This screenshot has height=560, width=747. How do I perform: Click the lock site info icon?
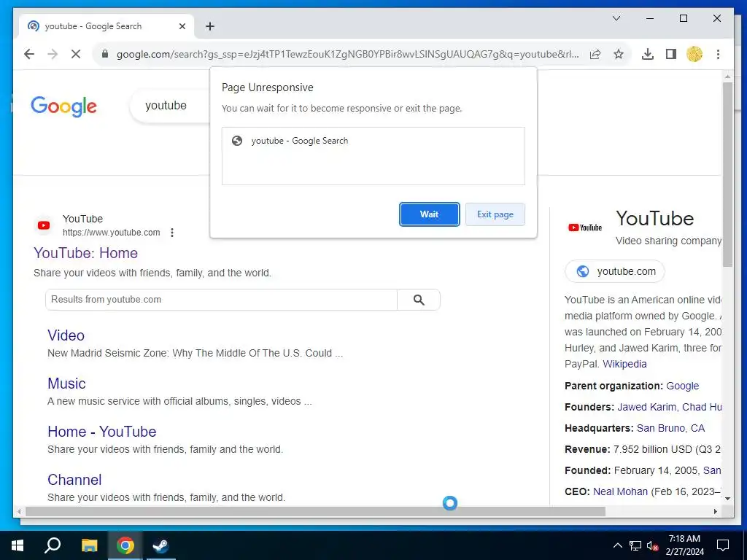(105, 54)
